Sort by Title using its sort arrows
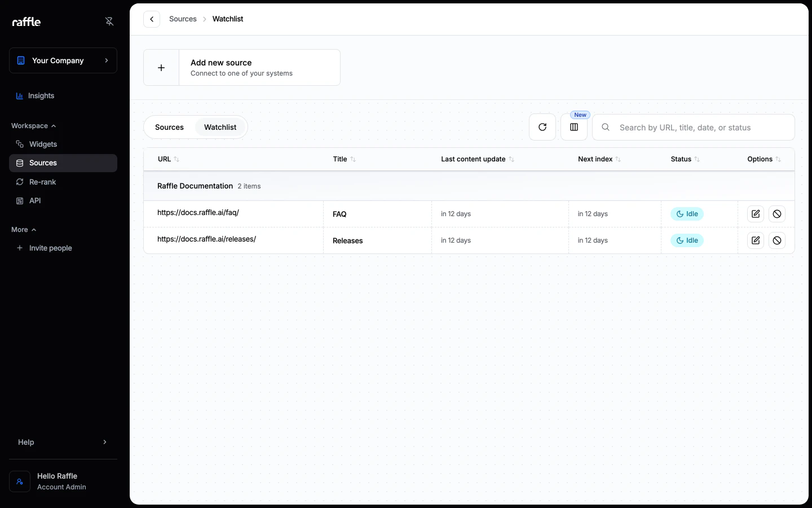Screen dimensions: 812x508 point(353,159)
